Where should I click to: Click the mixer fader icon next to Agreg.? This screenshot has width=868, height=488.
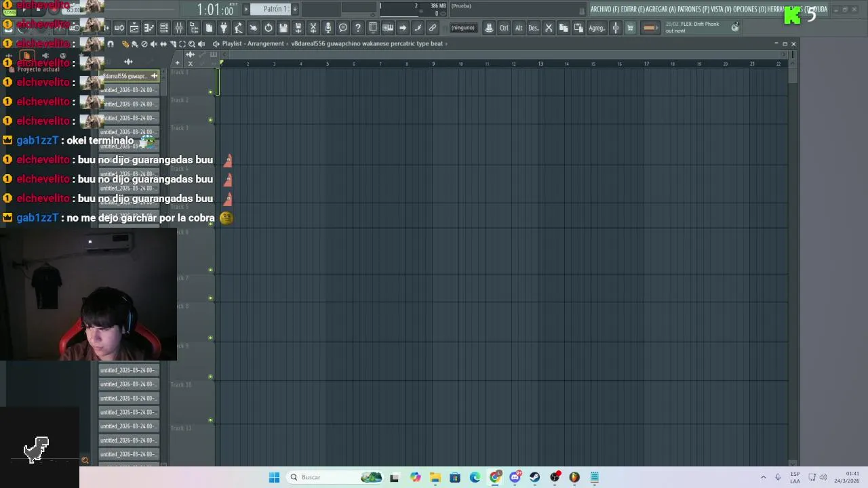tap(616, 28)
